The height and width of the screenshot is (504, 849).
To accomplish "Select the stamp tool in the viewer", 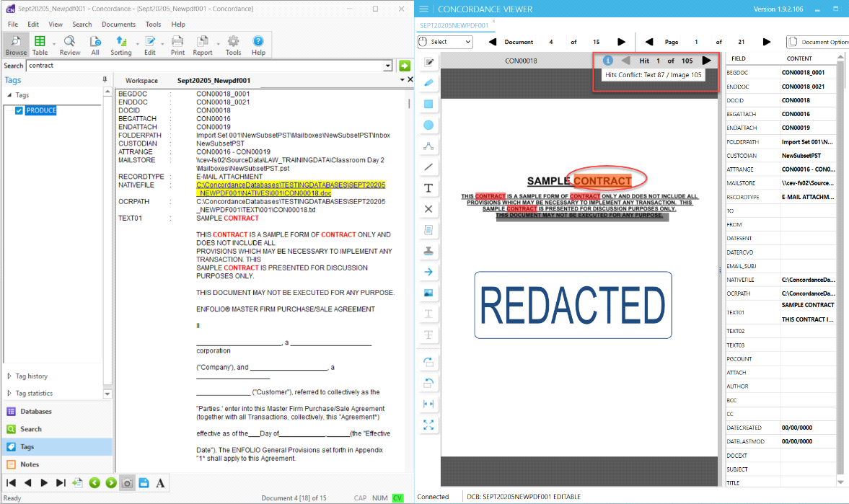I will click(x=428, y=251).
